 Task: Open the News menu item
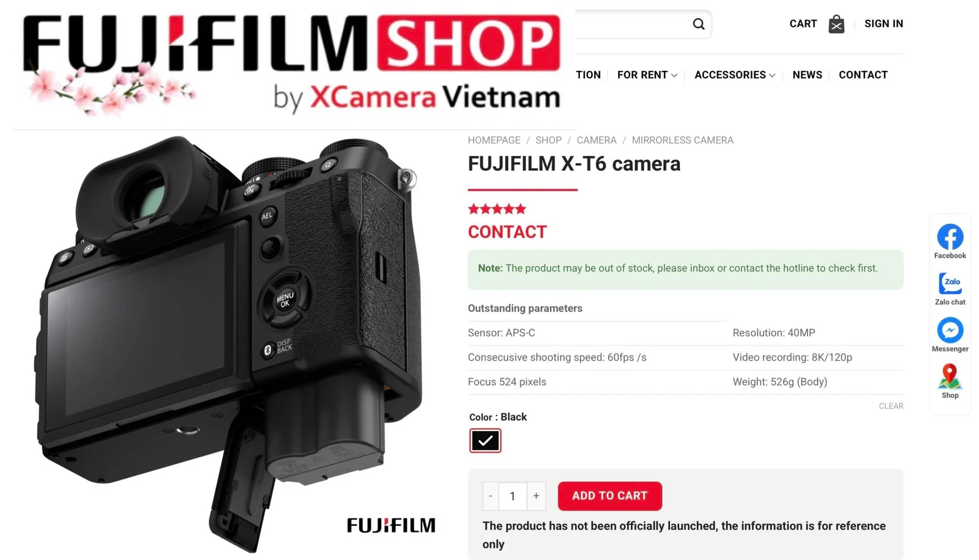pos(807,75)
